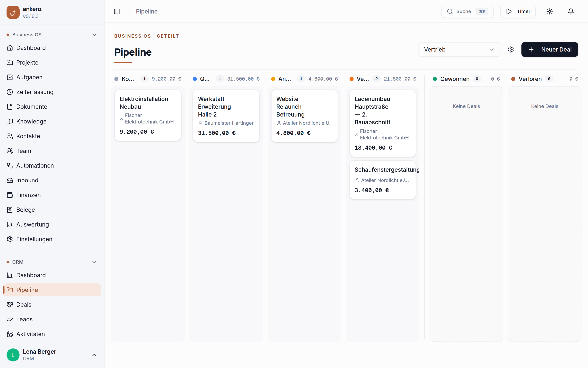Viewport: 588px width, 368px height.
Task: Click the CRM Dashboard chart icon
Action: pyautogui.click(x=10, y=275)
